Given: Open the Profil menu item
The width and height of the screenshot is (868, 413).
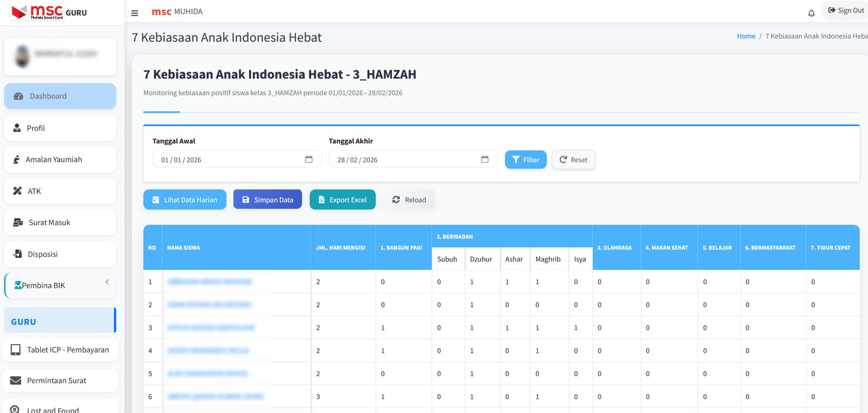Looking at the screenshot, I should [60, 128].
